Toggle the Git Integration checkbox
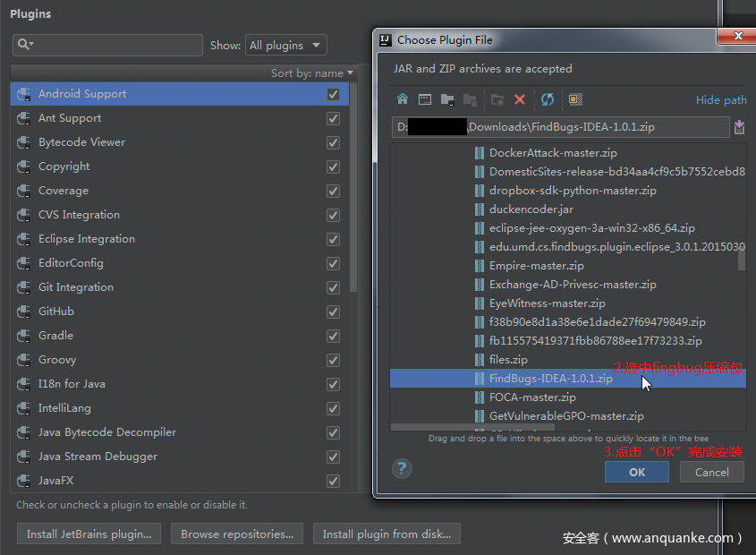Image resolution: width=756 pixels, height=555 pixels. (333, 287)
